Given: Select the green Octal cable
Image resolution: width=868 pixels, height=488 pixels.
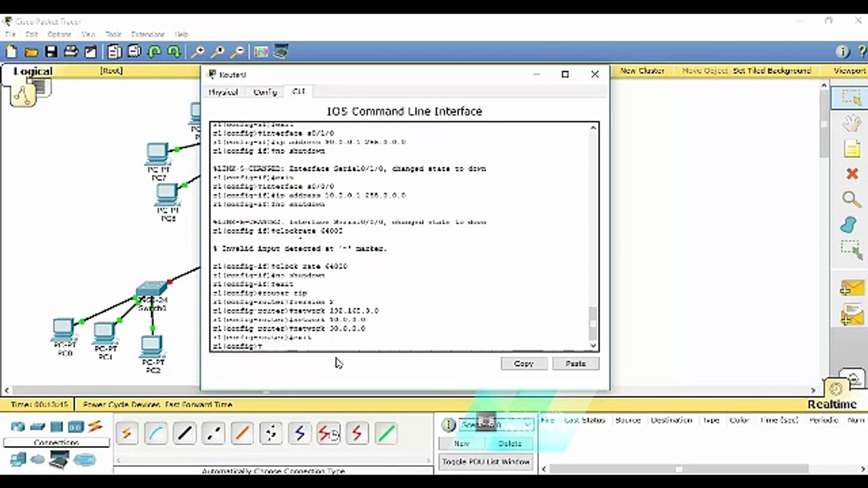Looking at the screenshot, I should tap(386, 433).
